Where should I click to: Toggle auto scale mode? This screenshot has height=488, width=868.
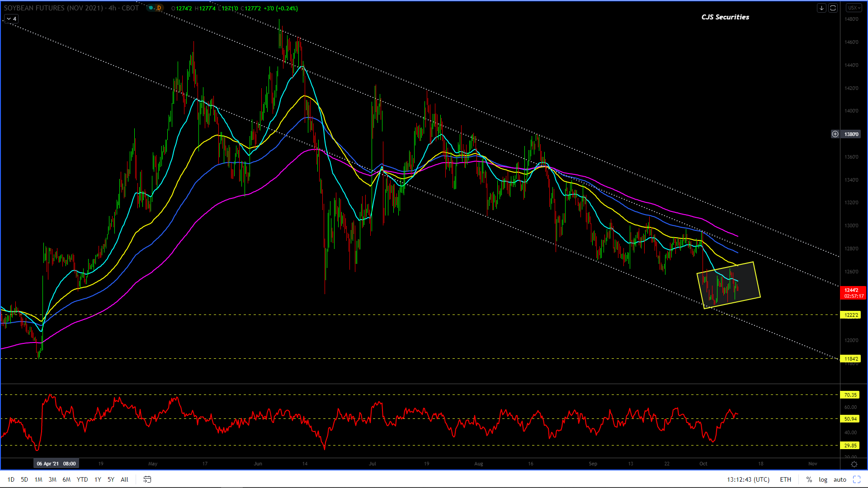(840, 479)
